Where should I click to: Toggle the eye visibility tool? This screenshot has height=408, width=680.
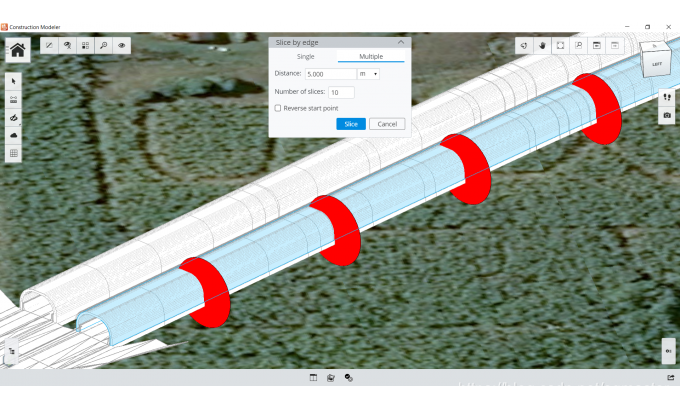pyautogui.click(x=122, y=45)
